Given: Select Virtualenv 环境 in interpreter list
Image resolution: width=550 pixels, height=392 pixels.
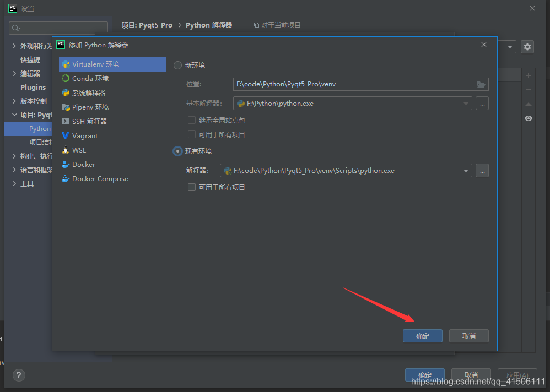Looking at the screenshot, I should [112, 64].
